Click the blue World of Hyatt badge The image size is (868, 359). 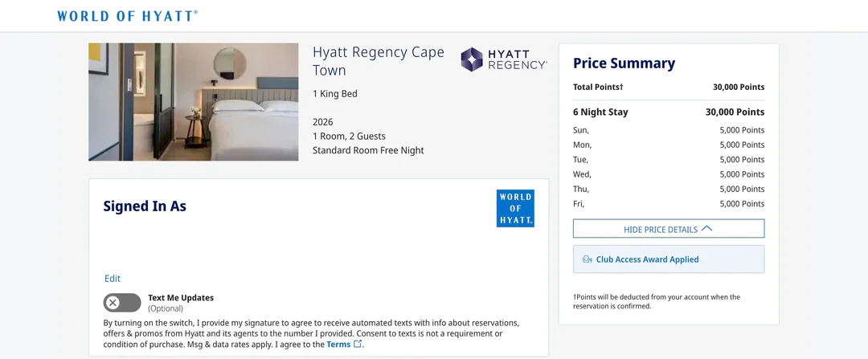515,208
